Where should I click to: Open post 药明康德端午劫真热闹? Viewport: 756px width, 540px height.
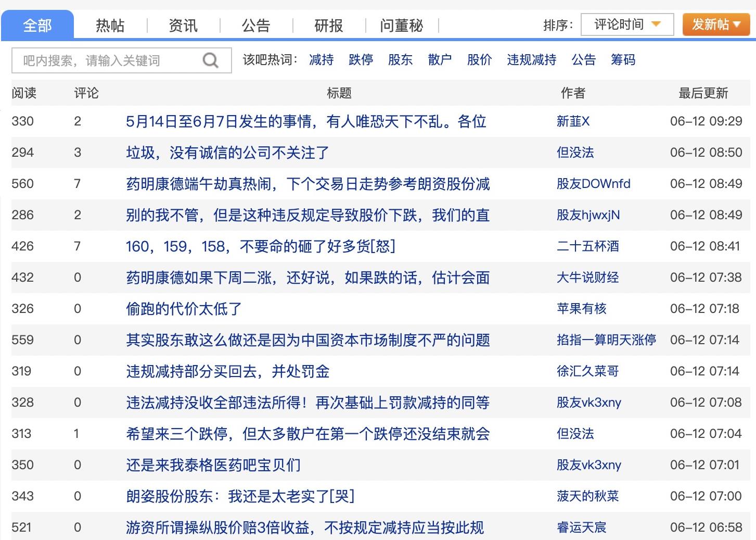(308, 184)
